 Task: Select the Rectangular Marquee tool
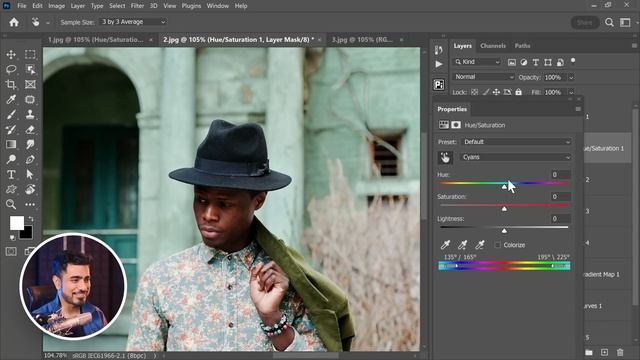[30, 54]
